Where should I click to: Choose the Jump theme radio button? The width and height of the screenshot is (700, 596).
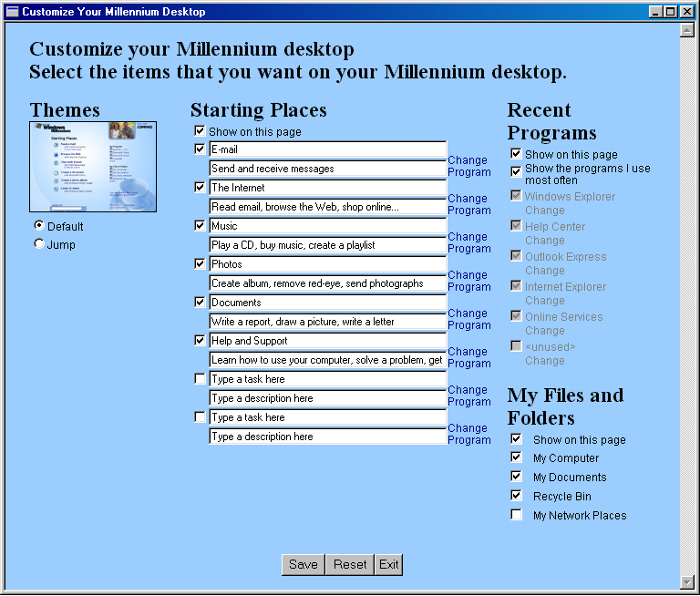[39, 243]
